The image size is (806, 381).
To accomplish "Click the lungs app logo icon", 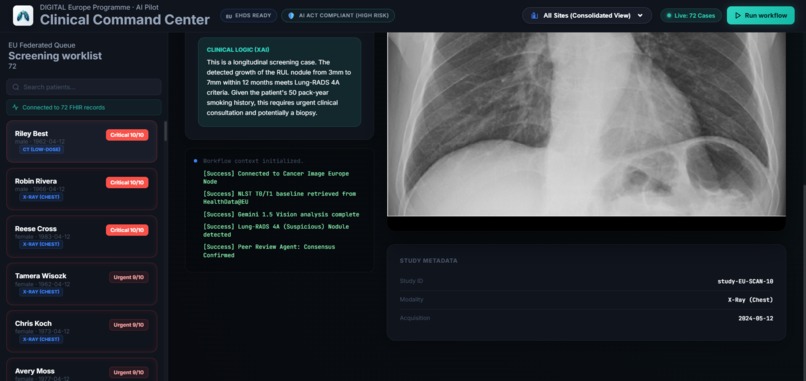I will tap(23, 15).
